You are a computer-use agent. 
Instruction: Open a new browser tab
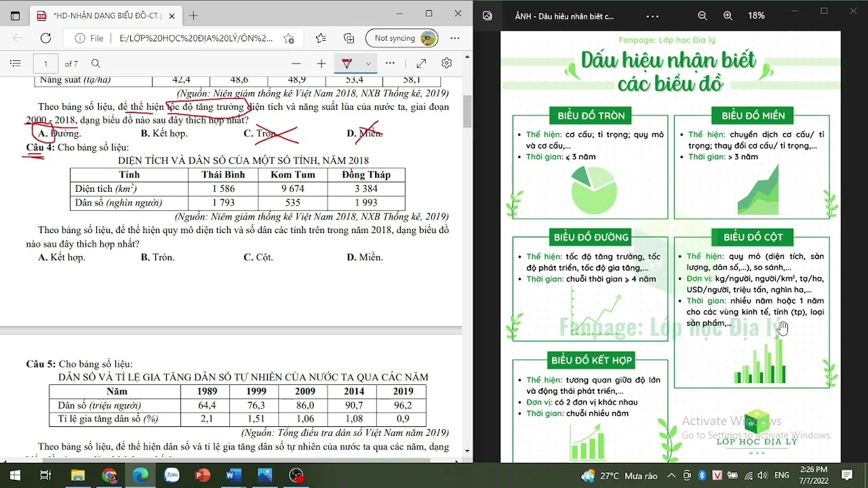pos(194,15)
